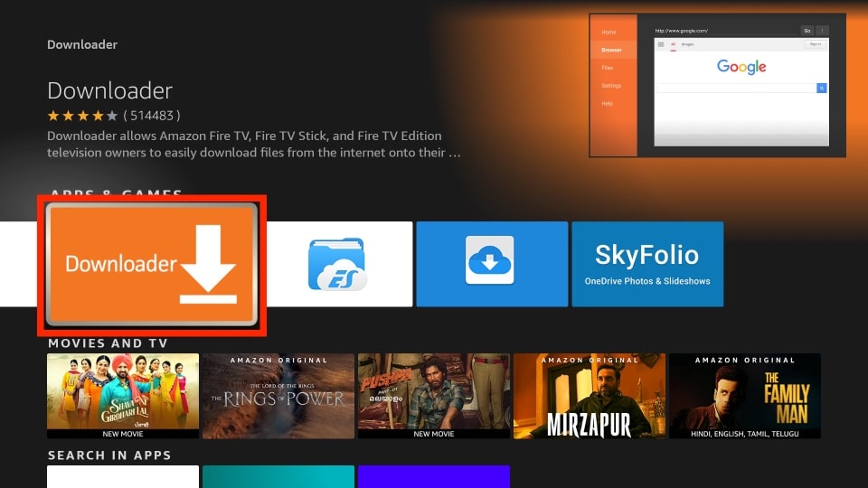Click the large Downloader title text
This screenshot has height=488, width=868.
point(110,90)
